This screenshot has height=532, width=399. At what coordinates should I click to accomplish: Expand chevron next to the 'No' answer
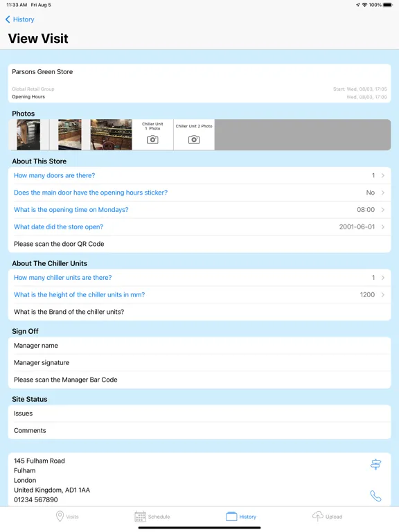(x=382, y=193)
